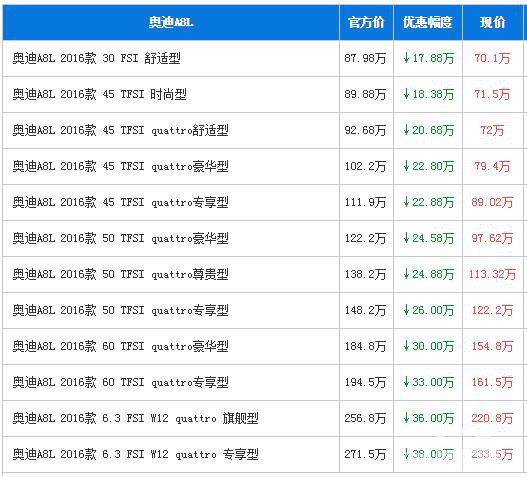Click current price 70.1万
The height and width of the screenshot is (477, 527).
(492, 58)
